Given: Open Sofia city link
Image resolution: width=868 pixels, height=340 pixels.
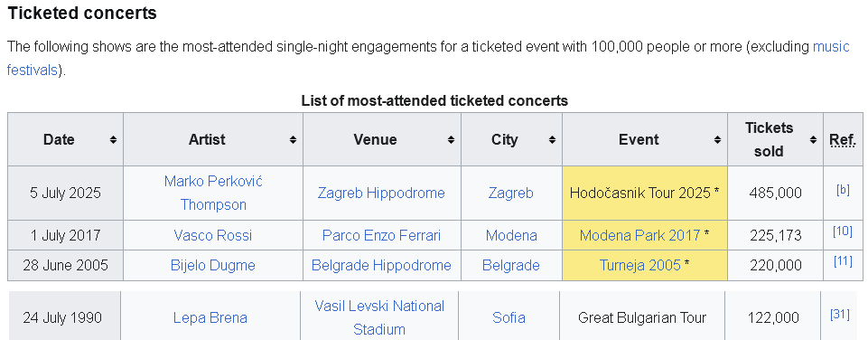Looking at the screenshot, I should [509, 317].
